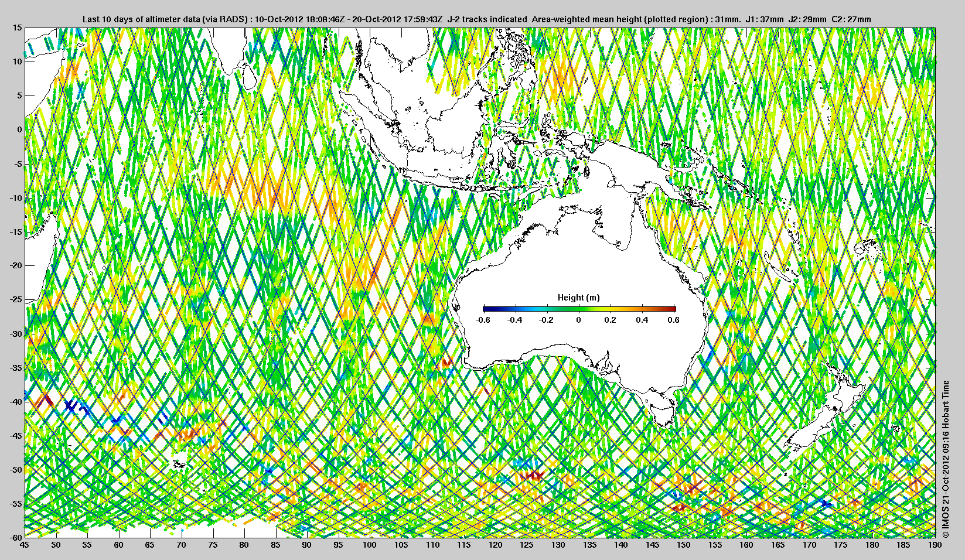The image size is (965, 560).
Task: Click the green center of the Height colorbar
Action: [x=579, y=309]
